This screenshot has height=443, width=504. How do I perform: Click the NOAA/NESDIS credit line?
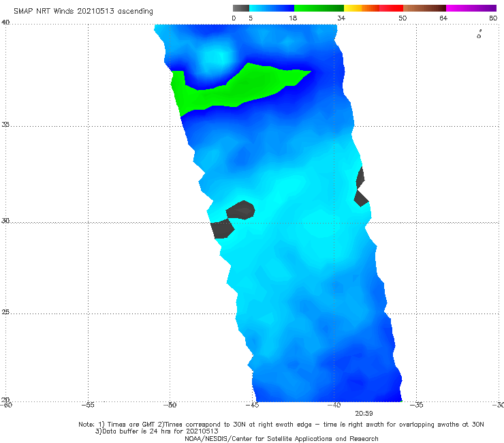tap(281, 438)
